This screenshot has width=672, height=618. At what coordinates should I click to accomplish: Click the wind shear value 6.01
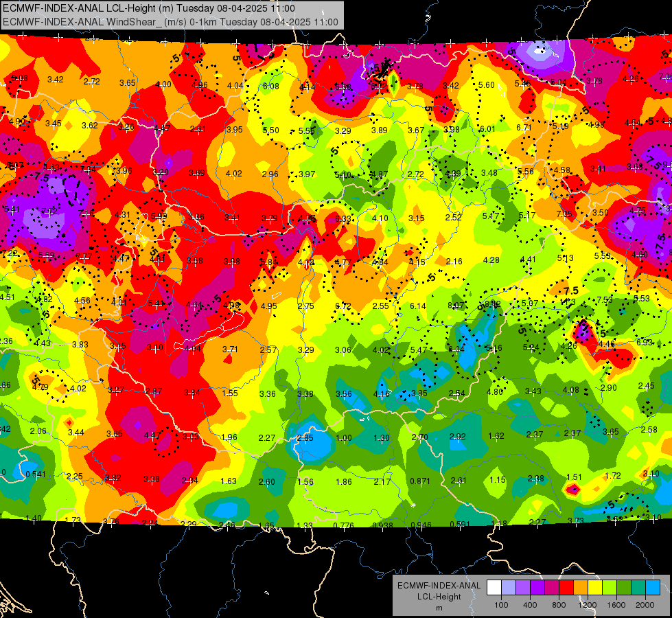(487, 128)
